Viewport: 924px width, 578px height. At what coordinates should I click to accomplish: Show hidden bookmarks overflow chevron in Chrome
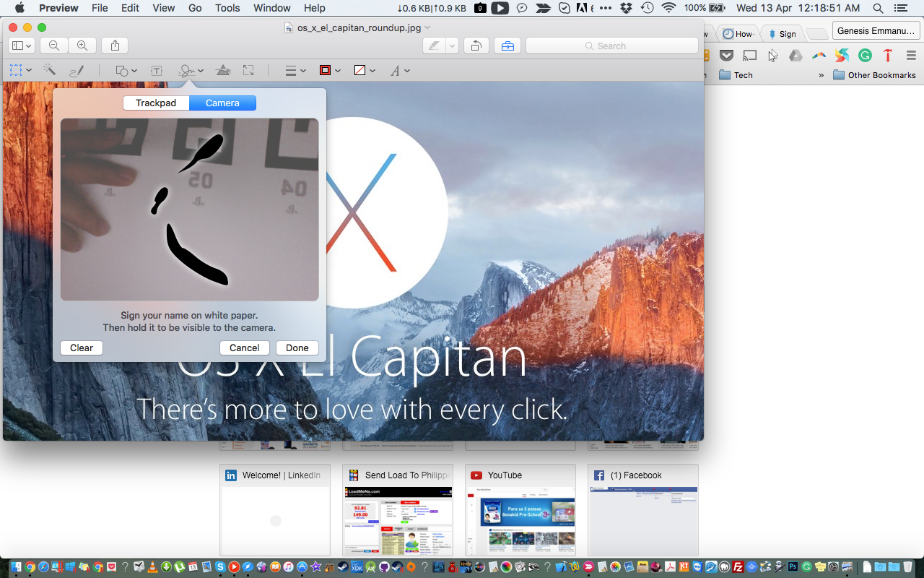point(821,75)
